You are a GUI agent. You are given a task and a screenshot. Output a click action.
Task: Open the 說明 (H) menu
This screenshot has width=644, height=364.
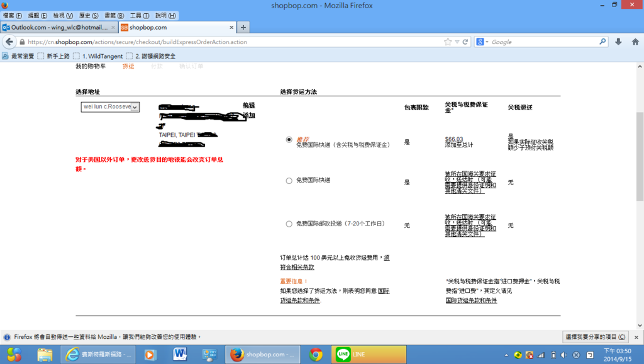tap(165, 16)
